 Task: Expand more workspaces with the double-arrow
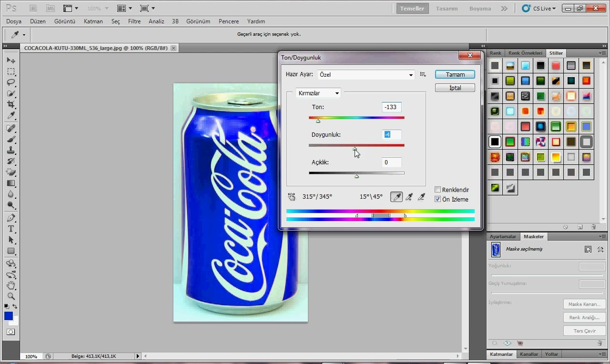[x=504, y=9]
